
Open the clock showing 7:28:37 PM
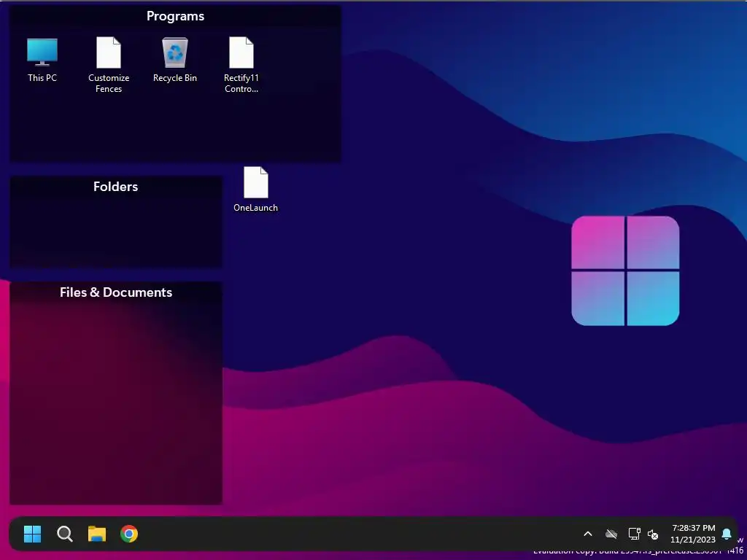(693, 528)
